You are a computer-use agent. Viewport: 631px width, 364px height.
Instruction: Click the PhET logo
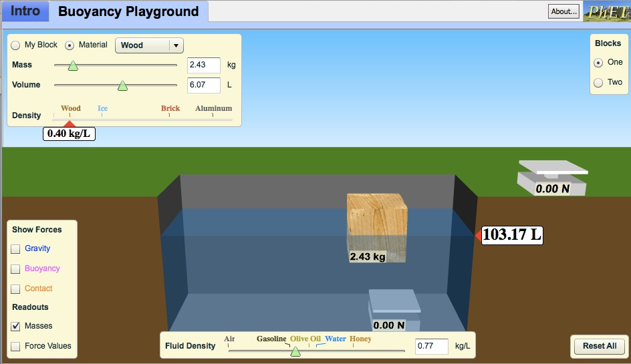point(607,11)
